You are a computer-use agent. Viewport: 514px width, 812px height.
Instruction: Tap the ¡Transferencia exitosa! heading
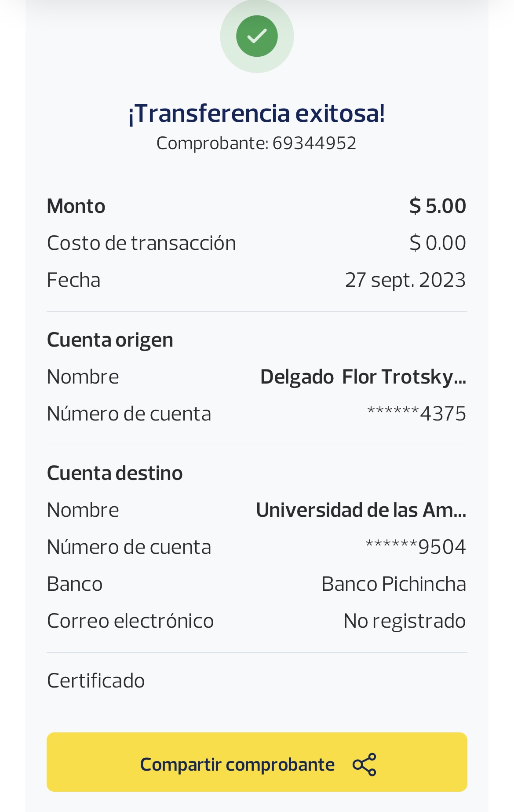[x=257, y=113]
